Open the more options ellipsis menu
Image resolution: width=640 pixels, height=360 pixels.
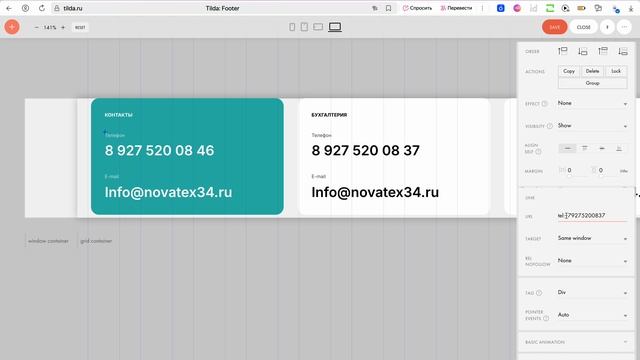624,27
